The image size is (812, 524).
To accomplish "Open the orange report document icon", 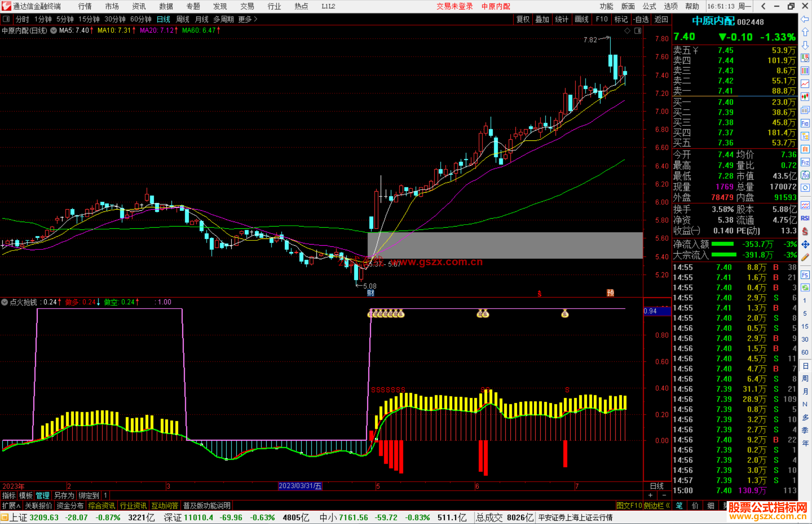I will click(805, 149).
